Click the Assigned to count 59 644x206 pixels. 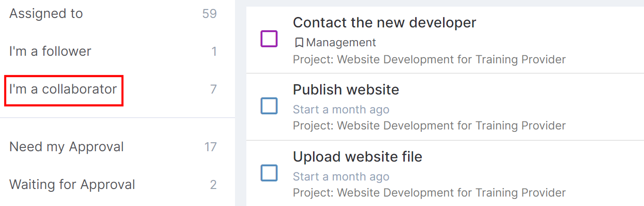pyautogui.click(x=209, y=14)
